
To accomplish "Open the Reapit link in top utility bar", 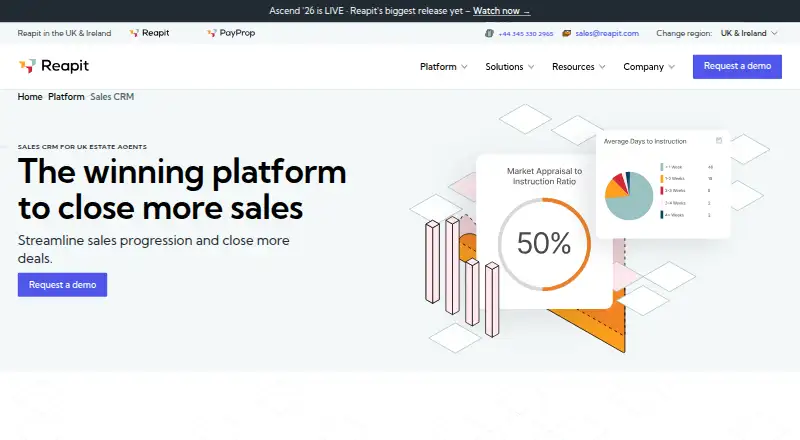I will click(x=149, y=33).
